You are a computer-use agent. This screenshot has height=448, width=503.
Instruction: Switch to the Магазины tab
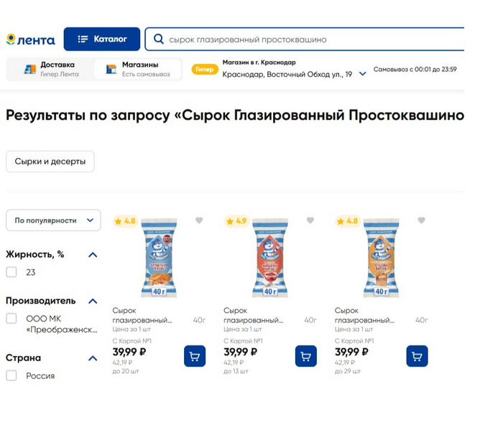tap(139, 69)
